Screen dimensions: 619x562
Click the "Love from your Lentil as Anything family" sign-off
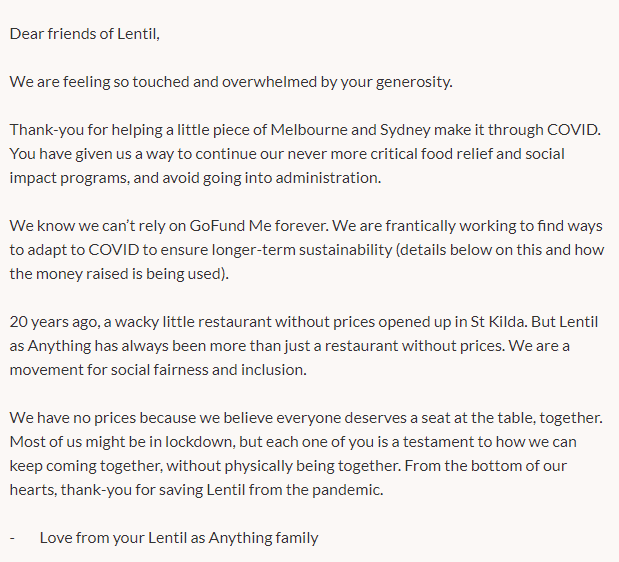(x=179, y=538)
